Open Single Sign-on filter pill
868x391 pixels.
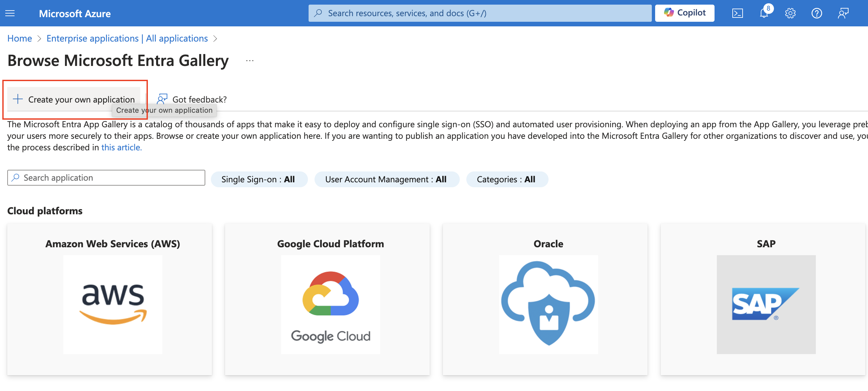click(x=259, y=179)
